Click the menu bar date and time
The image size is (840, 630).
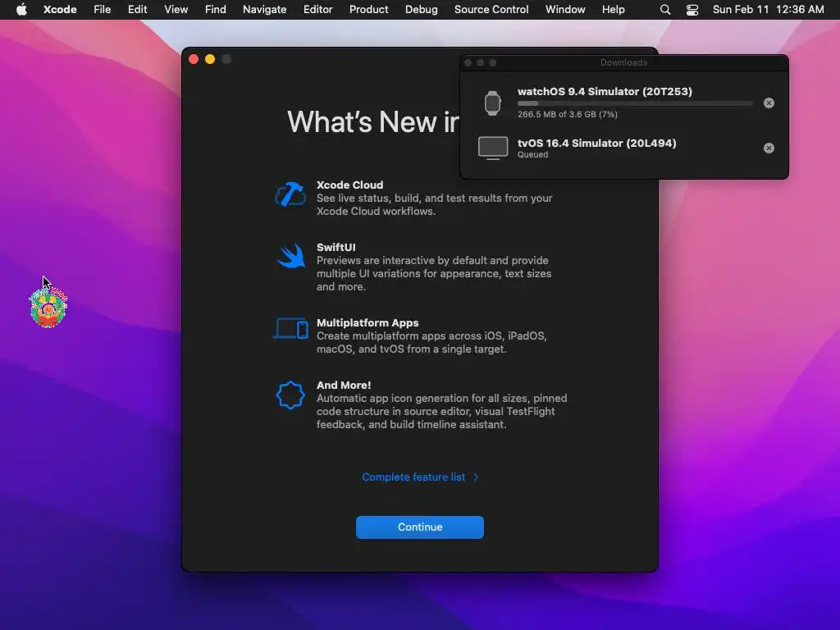[x=768, y=10]
